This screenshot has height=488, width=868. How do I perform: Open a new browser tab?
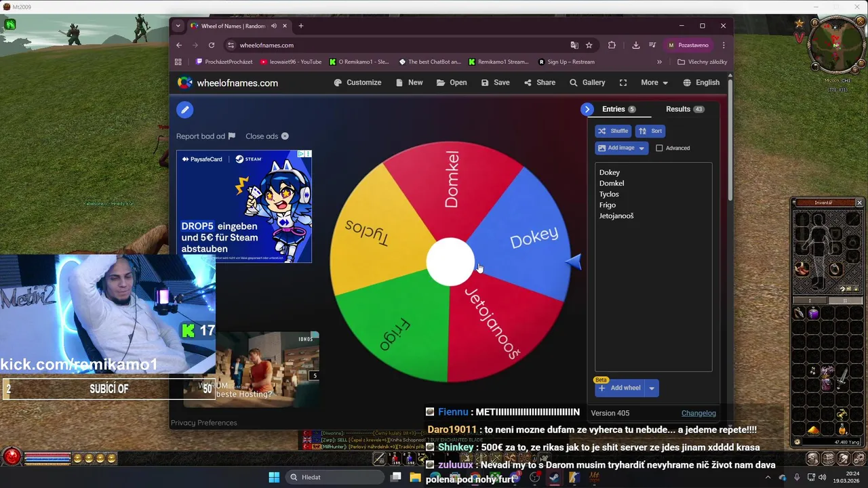(x=301, y=26)
